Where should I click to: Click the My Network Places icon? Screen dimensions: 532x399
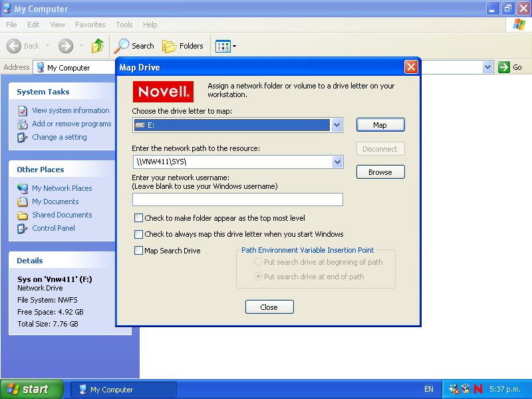click(23, 188)
